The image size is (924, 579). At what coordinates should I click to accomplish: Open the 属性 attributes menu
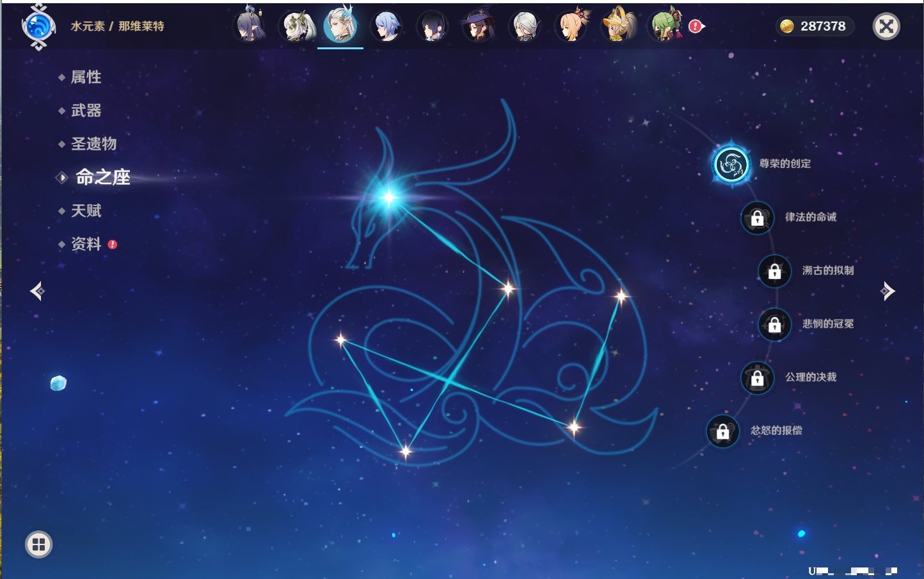(x=86, y=77)
